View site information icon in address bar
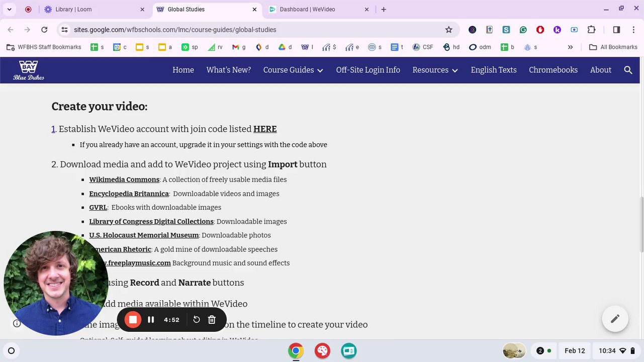Screen dimensions: 644x362 (x=64, y=30)
